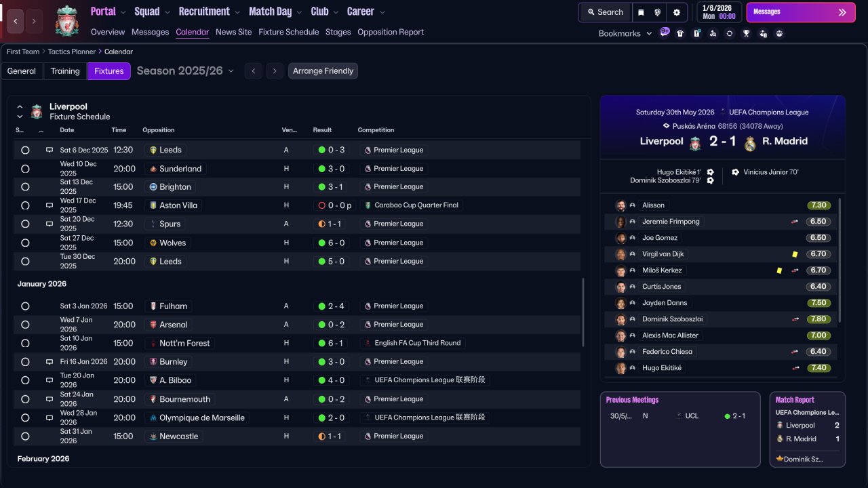
Task: Click the TV icon on Burnley fixture row
Action: click(50, 362)
